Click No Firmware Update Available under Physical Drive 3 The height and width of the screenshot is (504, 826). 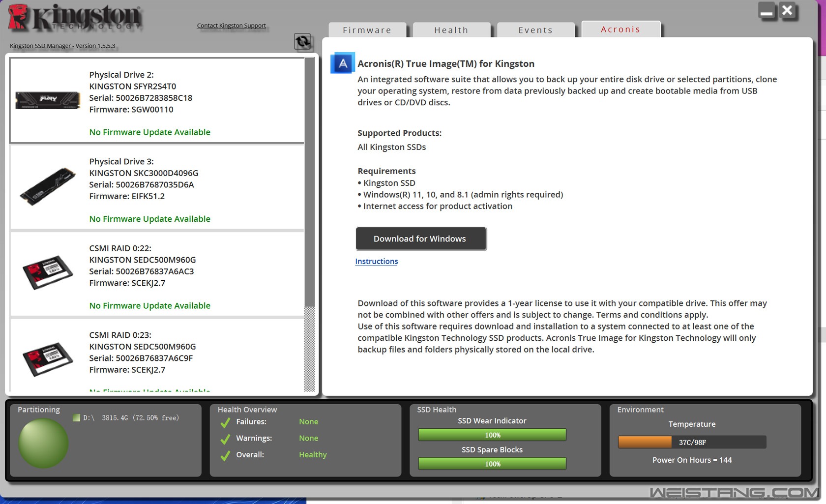(x=150, y=219)
